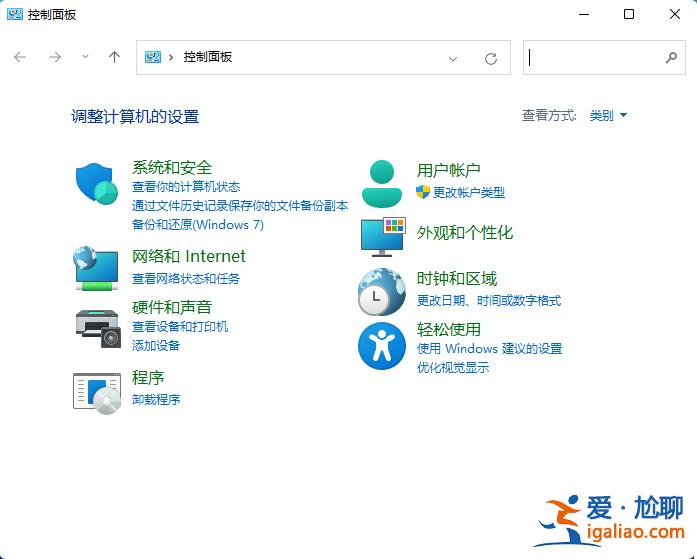Go up one level with up arrow

[x=114, y=57]
